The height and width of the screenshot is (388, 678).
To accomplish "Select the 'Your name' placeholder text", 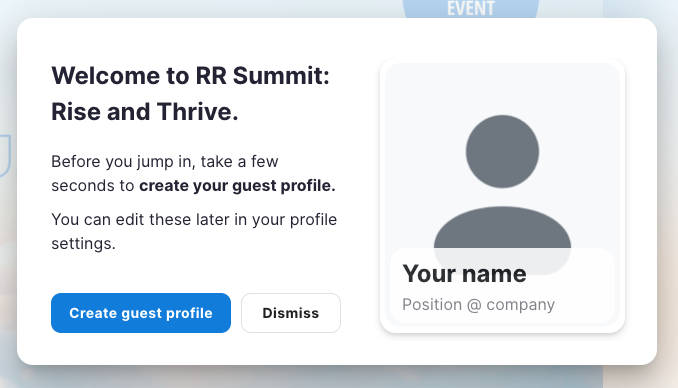I will tap(464, 274).
